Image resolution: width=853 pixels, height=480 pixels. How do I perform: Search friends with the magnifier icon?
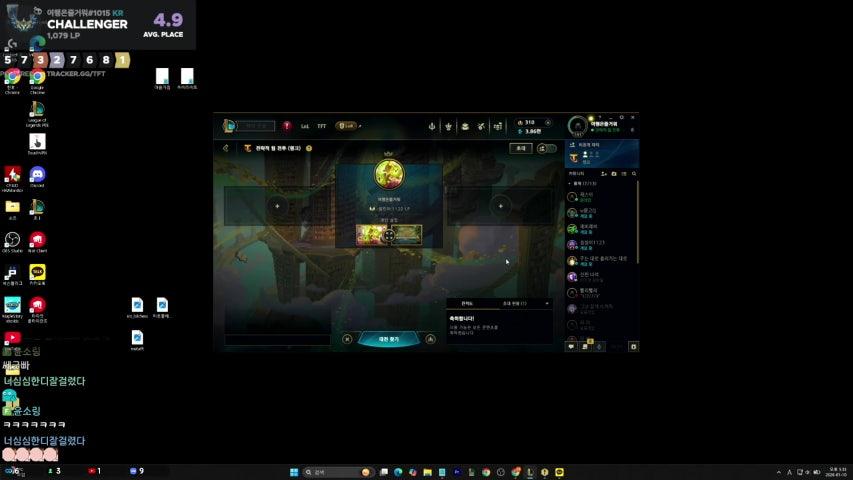(634, 174)
